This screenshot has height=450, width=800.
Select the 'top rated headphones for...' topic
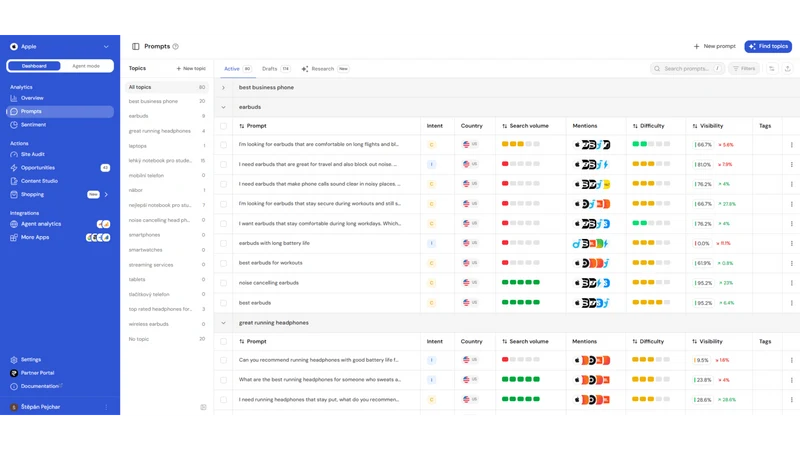click(x=167, y=309)
